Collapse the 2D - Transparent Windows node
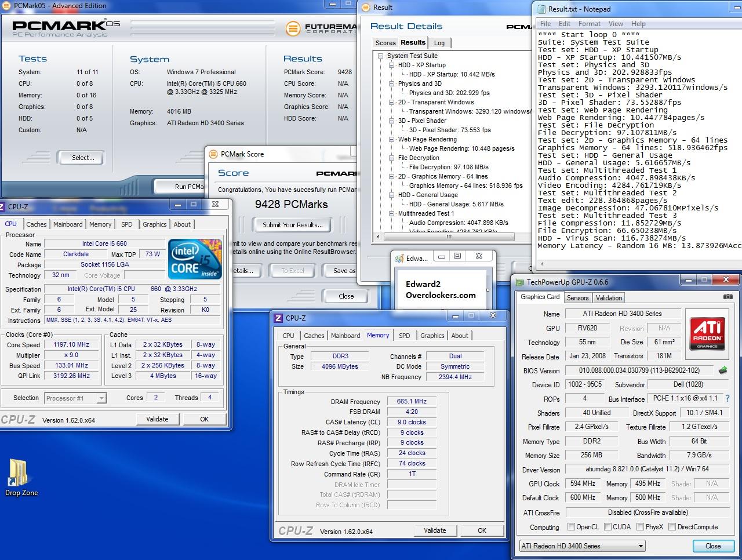 click(392, 102)
